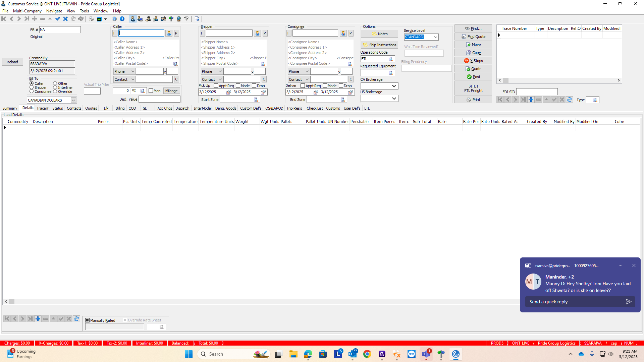Click the blue X cancel icon
This screenshot has width=644, height=362.
click(x=65, y=19)
